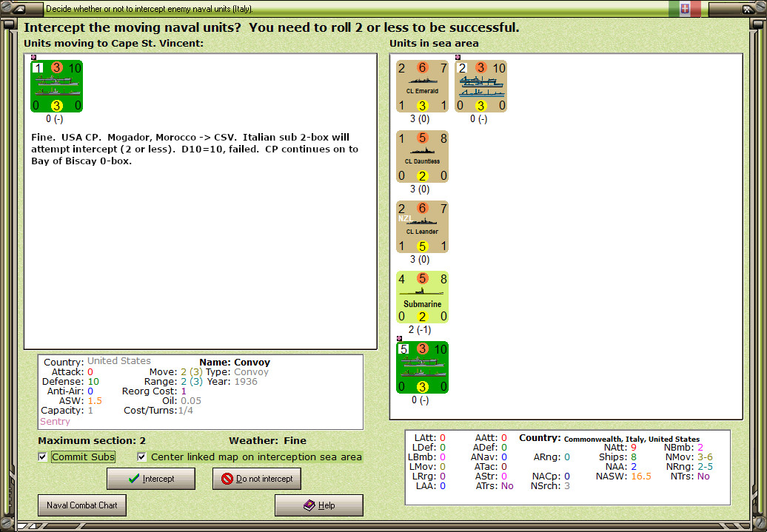767x532 pixels.
Task: Select the Submarine unit counter
Action: (422, 297)
